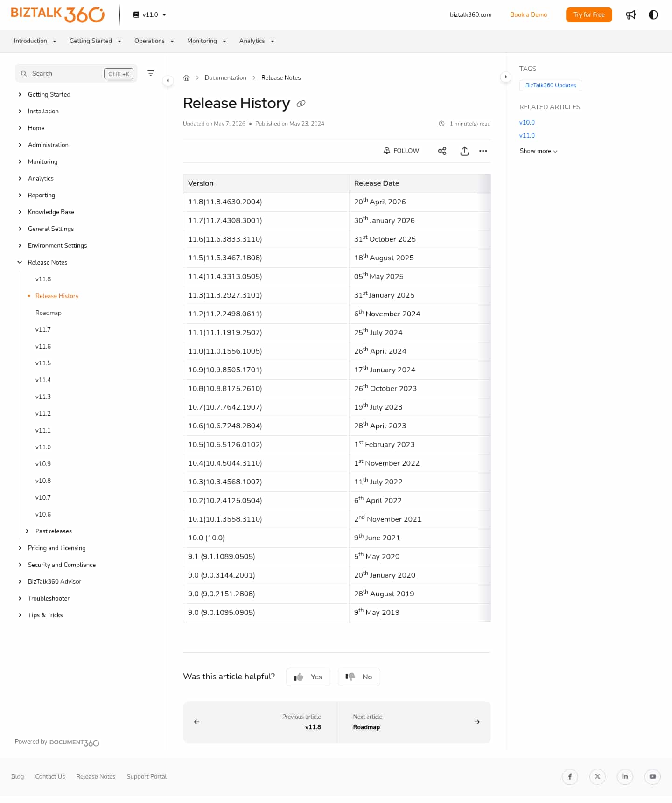The image size is (672, 803).
Task: Click the Try for Free button
Action: coord(589,15)
